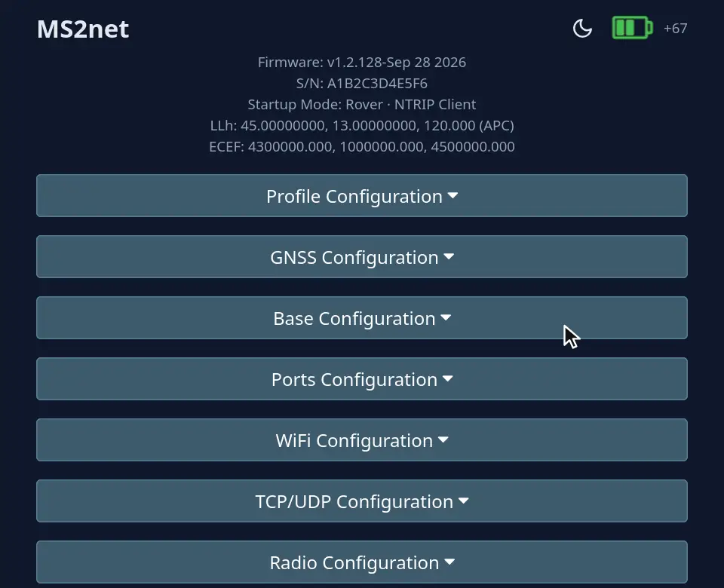
Task: Click the caret beside GNSS Configuration
Action: (449, 256)
